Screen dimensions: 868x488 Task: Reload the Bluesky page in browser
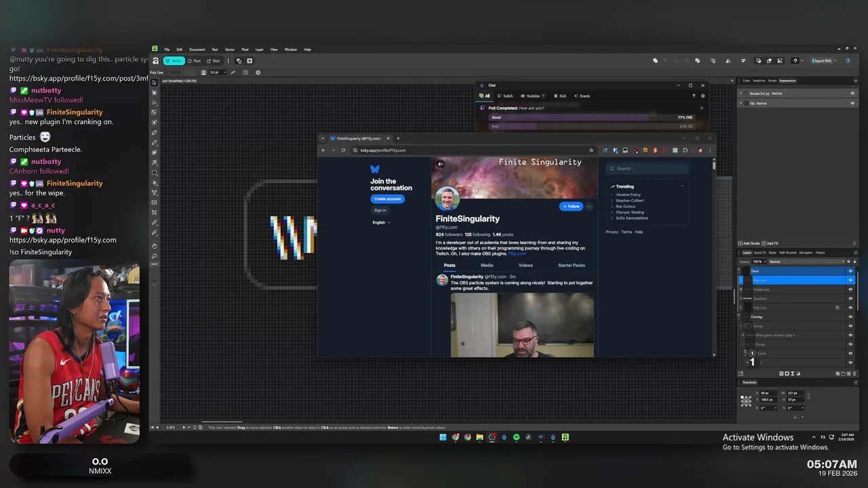tap(343, 150)
